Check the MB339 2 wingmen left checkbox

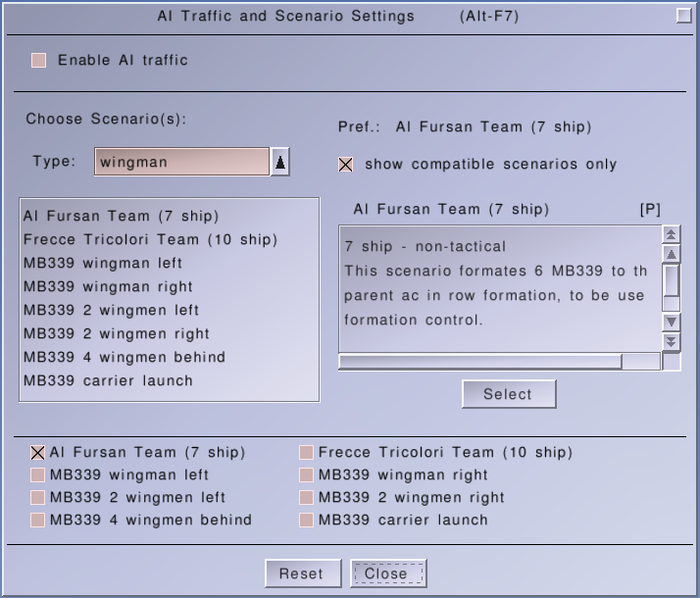click(x=38, y=498)
